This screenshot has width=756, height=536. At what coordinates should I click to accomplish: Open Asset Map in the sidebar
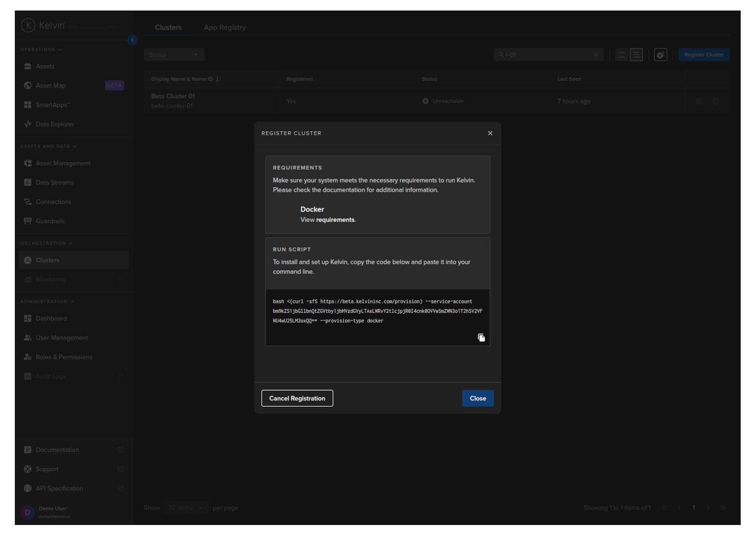click(x=51, y=86)
